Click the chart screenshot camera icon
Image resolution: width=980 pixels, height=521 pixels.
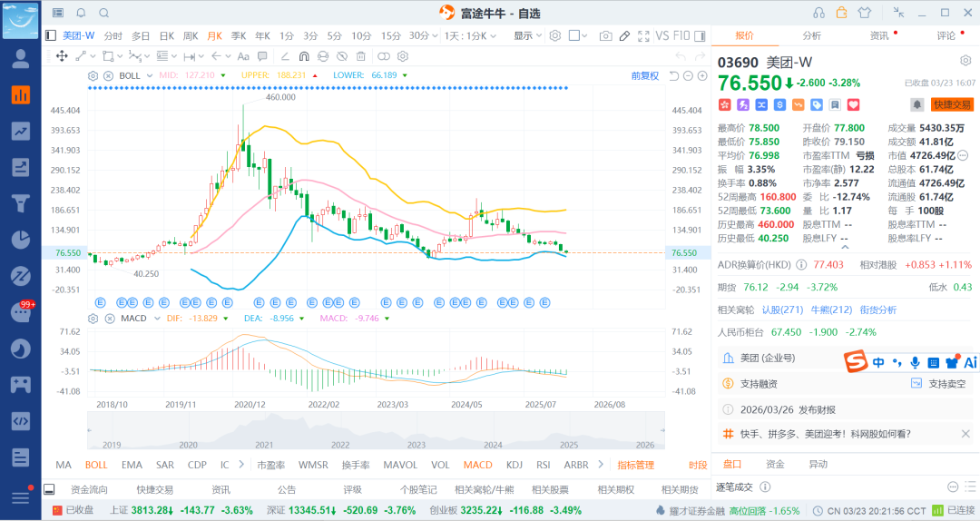605,35
